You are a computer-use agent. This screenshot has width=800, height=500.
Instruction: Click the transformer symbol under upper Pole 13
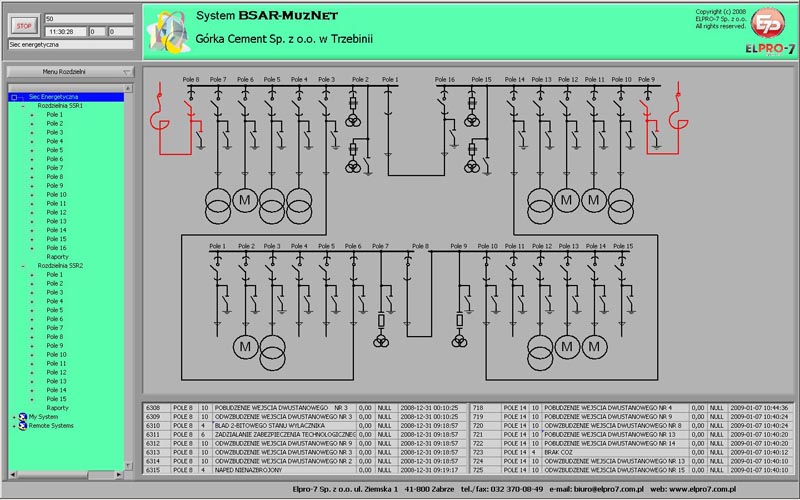pos(540,206)
